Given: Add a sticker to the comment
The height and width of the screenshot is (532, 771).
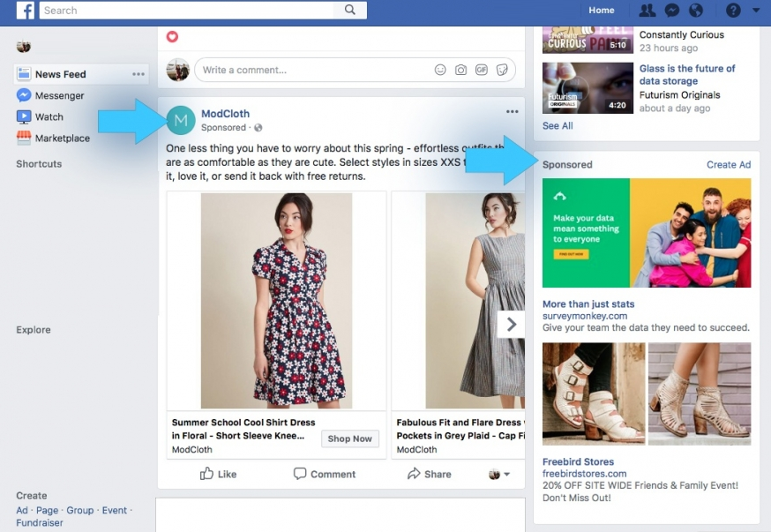Looking at the screenshot, I should 502,70.
